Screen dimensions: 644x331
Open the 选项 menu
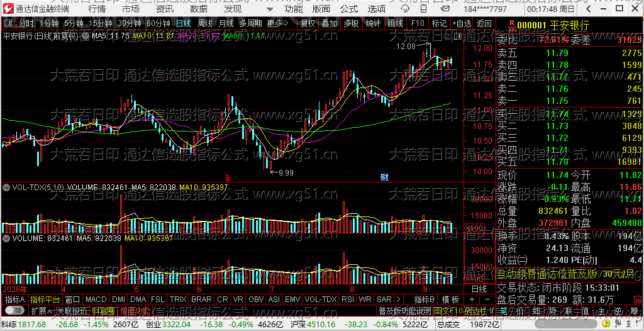click(376, 9)
